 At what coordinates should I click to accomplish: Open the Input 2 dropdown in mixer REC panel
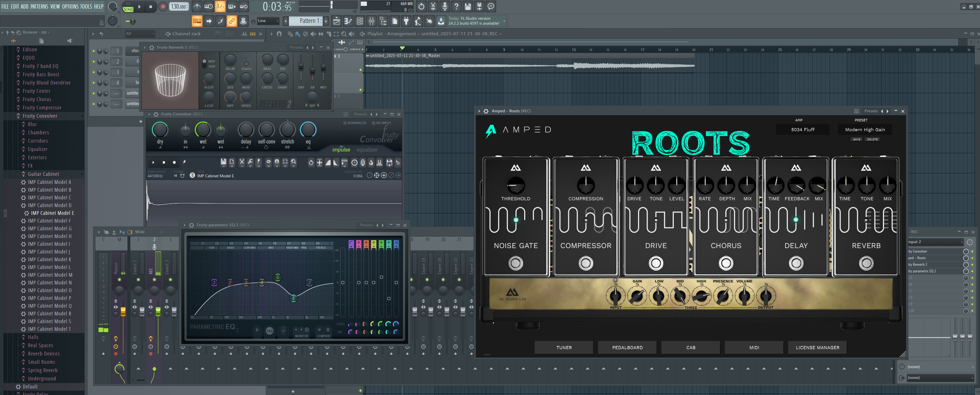tap(936, 242)
